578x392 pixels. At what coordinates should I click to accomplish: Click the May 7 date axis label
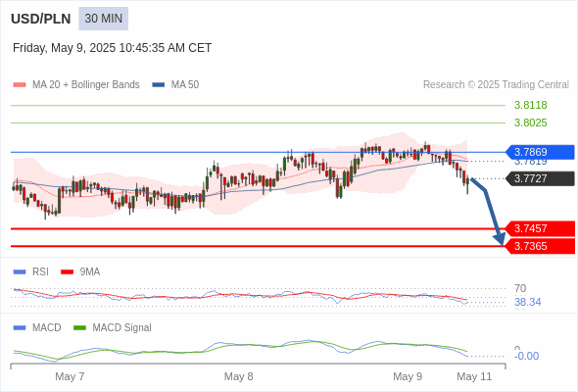point(70,376)
